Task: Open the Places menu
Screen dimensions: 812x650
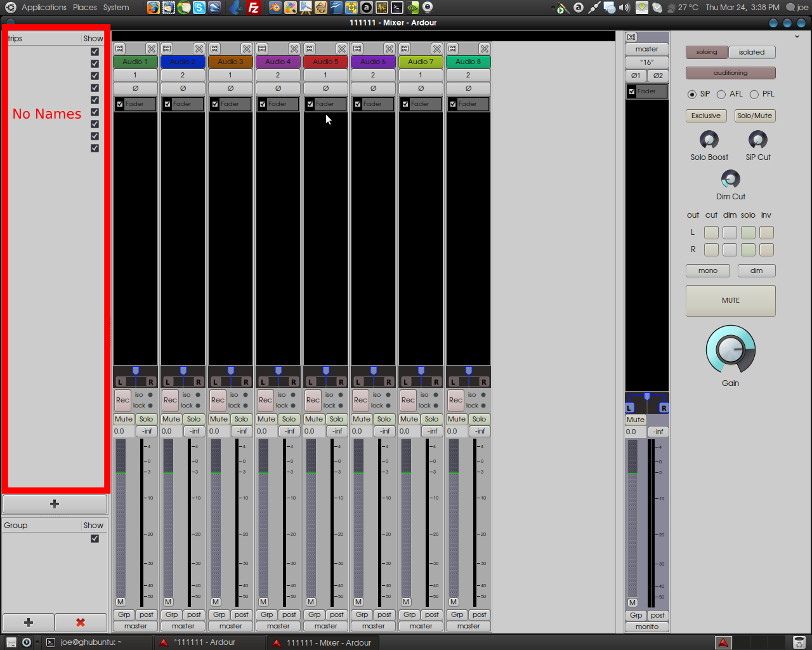Action: pyautogui.click(x=85, y=8)
